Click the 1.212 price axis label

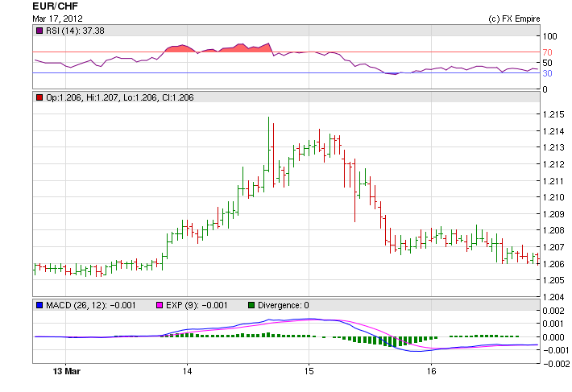[x=553, y=164]
